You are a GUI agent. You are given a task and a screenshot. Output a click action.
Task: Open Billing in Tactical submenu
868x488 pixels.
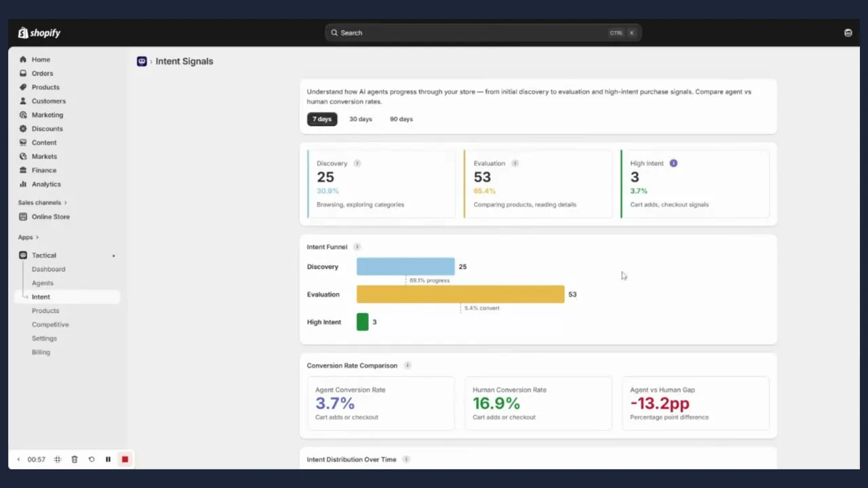pos(41,352)
